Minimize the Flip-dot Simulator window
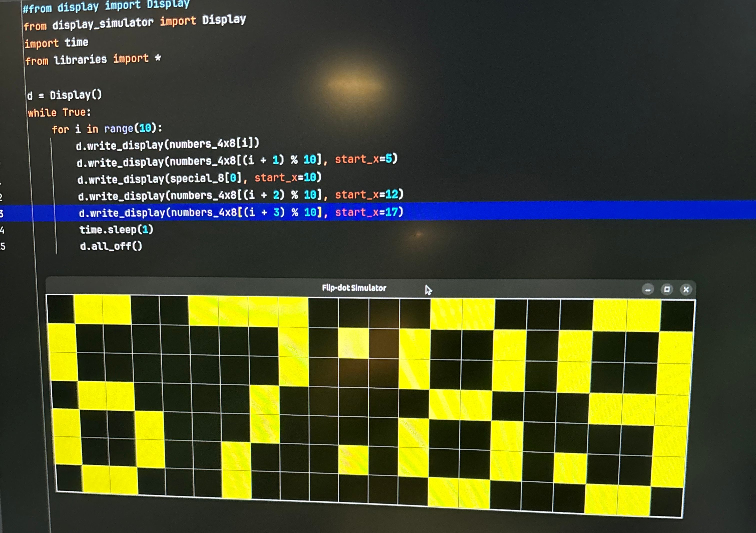756x533 pixels. point(648,289)
